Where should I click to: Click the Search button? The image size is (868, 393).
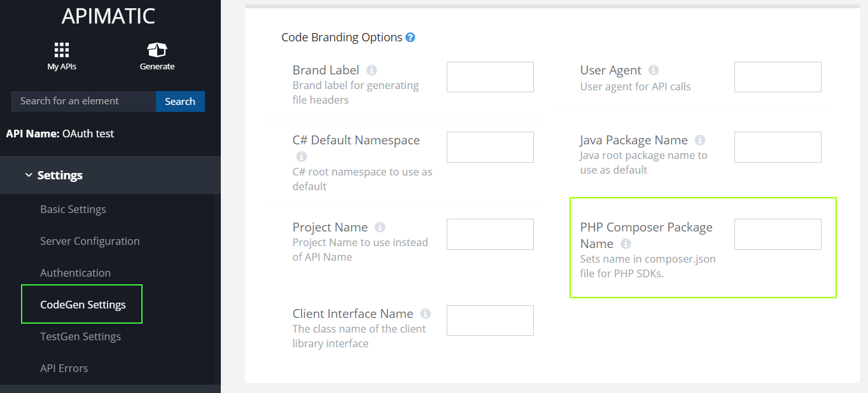pos(180,101)
